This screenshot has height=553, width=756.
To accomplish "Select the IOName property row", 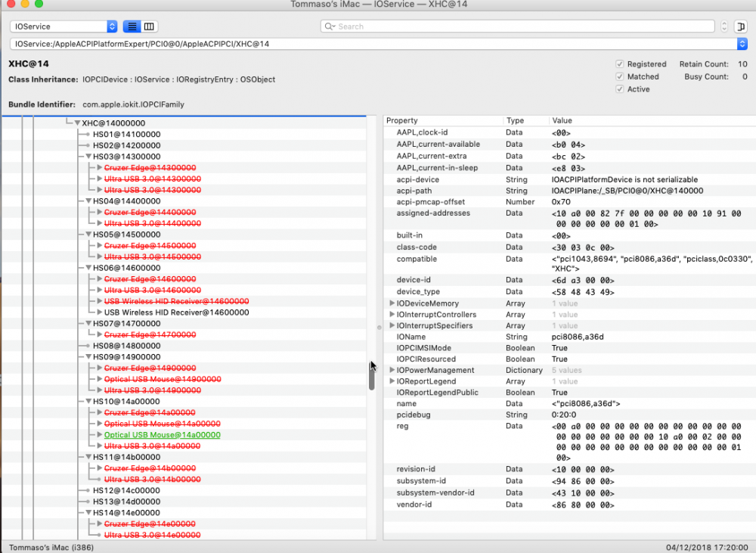I will point(570,337).
